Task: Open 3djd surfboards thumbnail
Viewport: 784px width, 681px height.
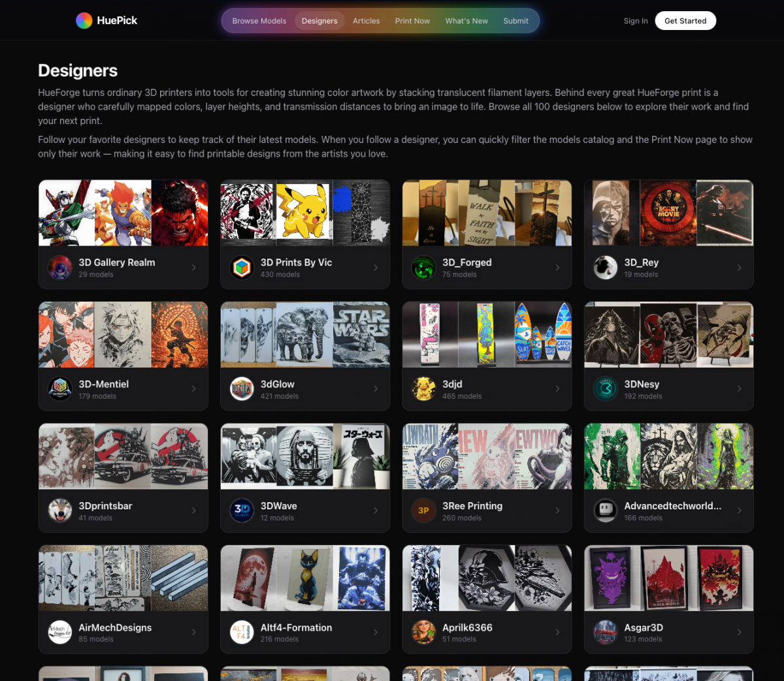Action: [x=544, y=334]
